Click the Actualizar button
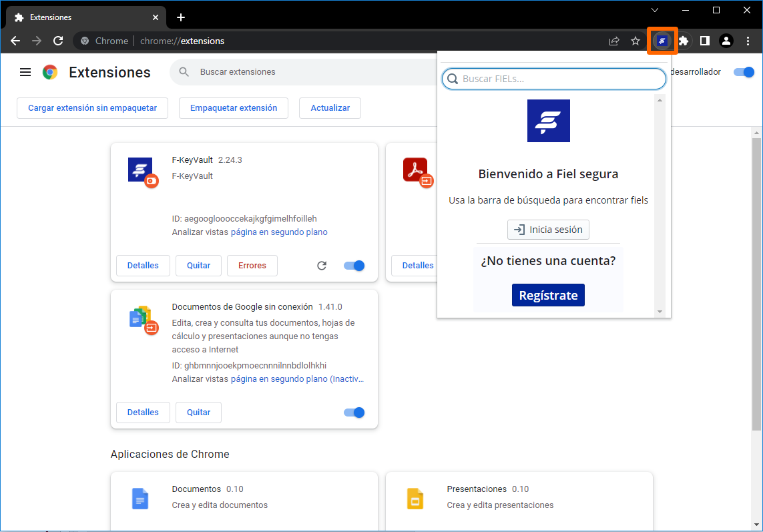 pyautogui.click(x=330, y=108)
